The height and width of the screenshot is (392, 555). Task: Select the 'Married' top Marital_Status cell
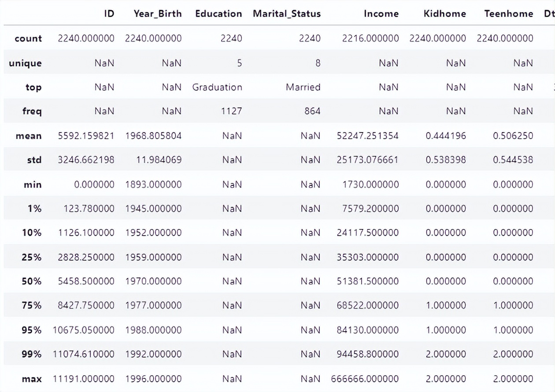pos(303,87)
